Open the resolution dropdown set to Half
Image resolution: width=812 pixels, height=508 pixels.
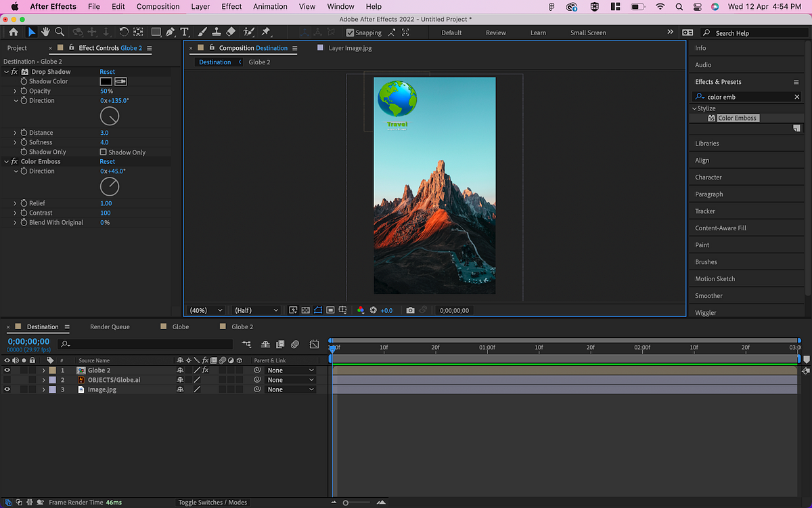click(255, 310)
